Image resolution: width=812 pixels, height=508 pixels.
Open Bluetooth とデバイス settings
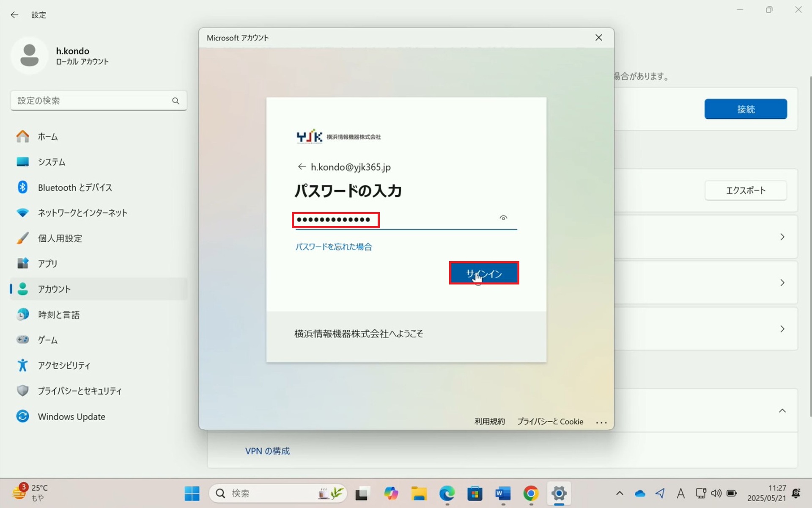[99, 188]
